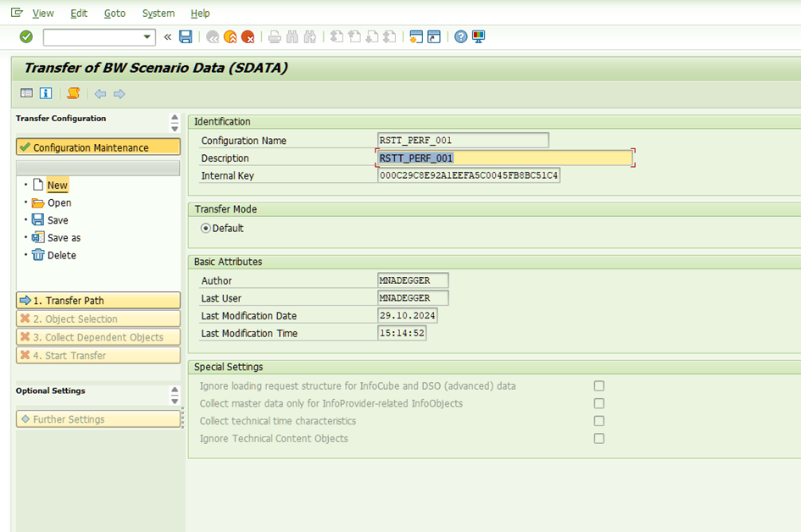Collapse the Optional Settings panel arrows
This screenshot has width=801, height=532.
coord(175,395)
